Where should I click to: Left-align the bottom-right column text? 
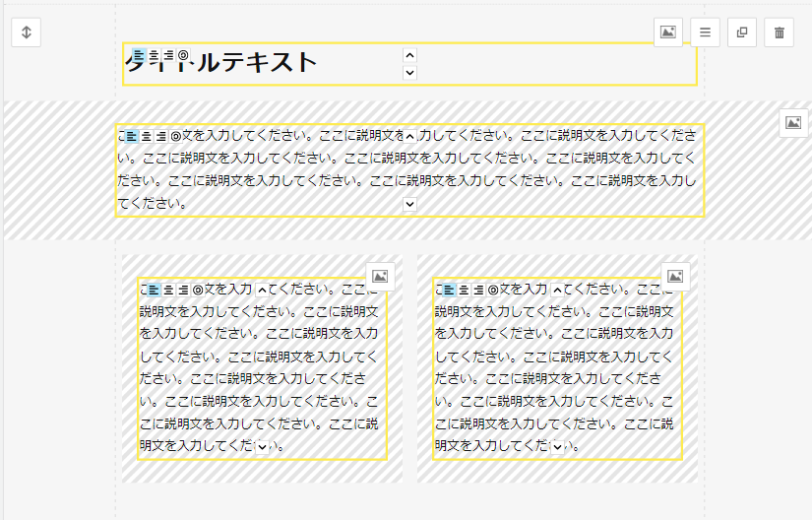point(449,290)
